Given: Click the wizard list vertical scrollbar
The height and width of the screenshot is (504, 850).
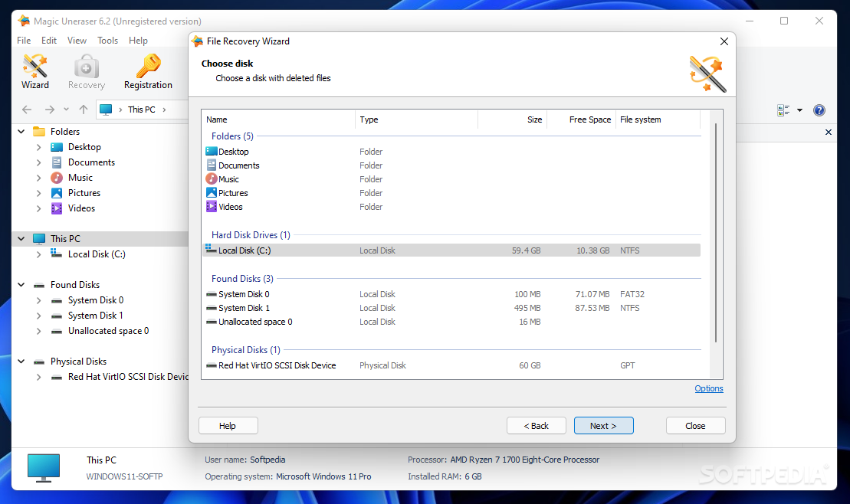Looking at the screenshot, I should [716, 233].
